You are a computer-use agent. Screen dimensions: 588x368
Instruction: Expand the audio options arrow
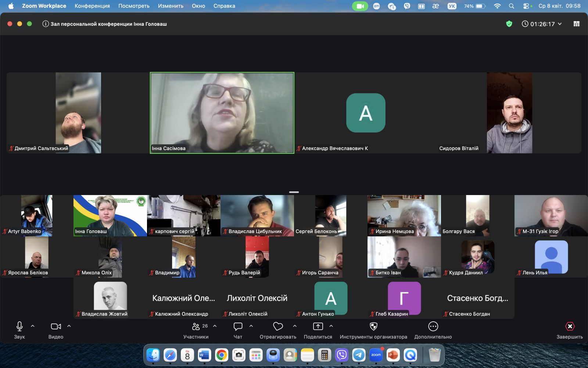pyautogui.click(x=33, y=326)
